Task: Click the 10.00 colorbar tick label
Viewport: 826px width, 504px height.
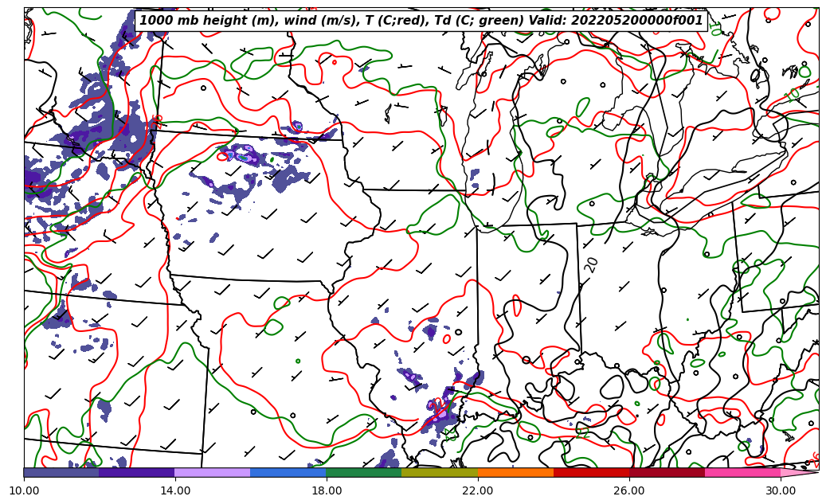Action: pos(24,490)
